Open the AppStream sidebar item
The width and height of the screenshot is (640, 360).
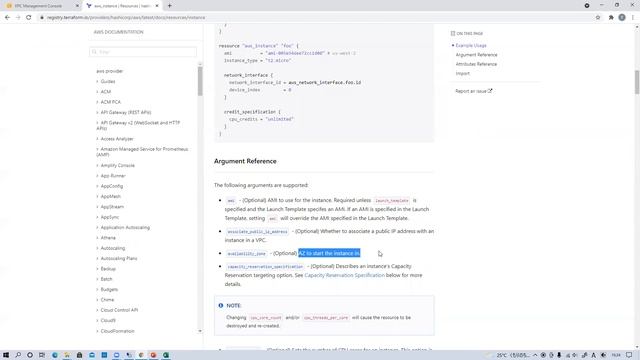click(x=112, y=207)
